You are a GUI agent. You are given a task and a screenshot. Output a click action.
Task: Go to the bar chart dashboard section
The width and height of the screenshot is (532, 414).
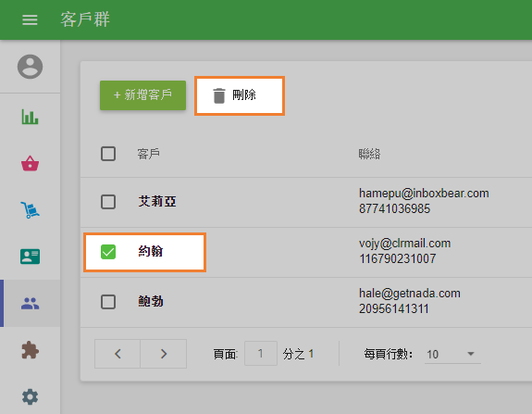pyautogui.click(x=31, y=117)
